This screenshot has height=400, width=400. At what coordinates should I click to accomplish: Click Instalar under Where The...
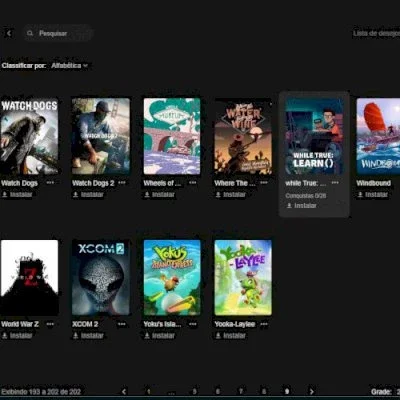coord(231,194)
